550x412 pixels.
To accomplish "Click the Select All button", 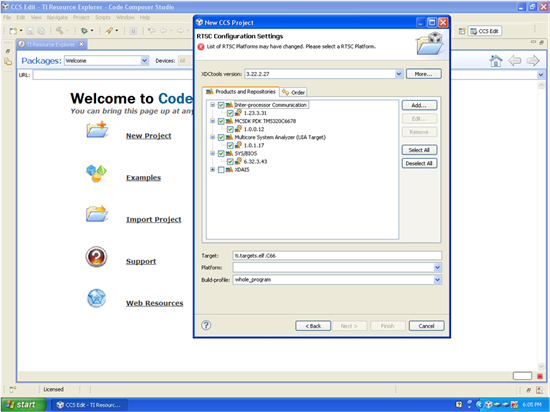I will pyautogui.click(x=419, y=150).
